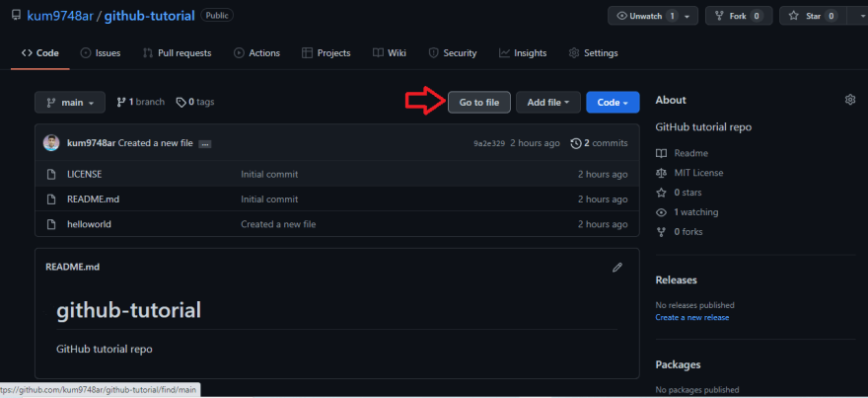
Task: View the 0 tags link
Action: (195, 102)
